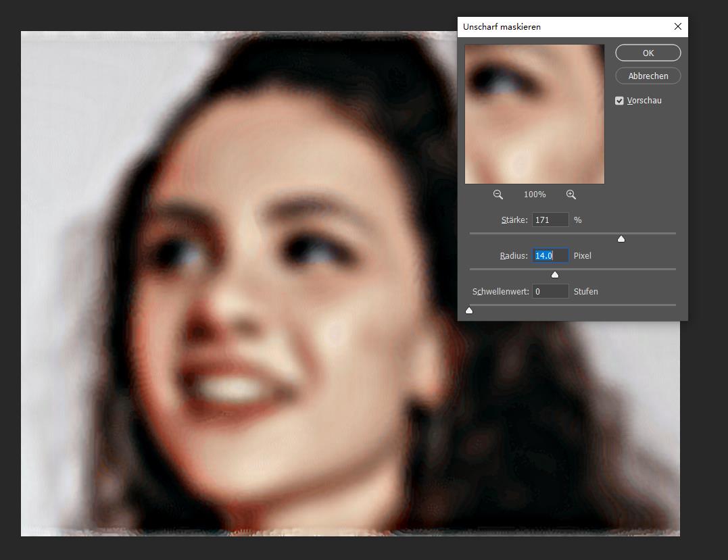Screen dimensions: 728x560
Task: Close the Unscharf maskieren dialog
Action: coord(678,27)
